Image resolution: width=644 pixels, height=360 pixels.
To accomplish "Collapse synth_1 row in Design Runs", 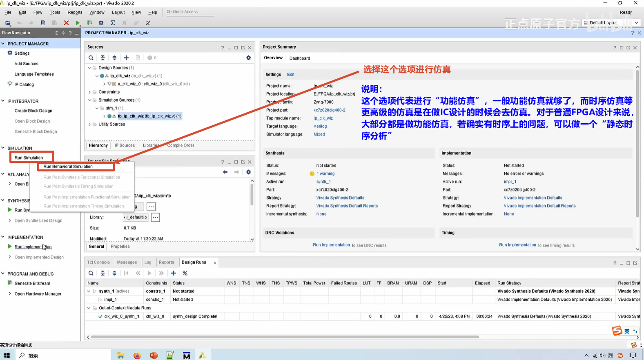I will pyautogui.click(x=89, y=291).
